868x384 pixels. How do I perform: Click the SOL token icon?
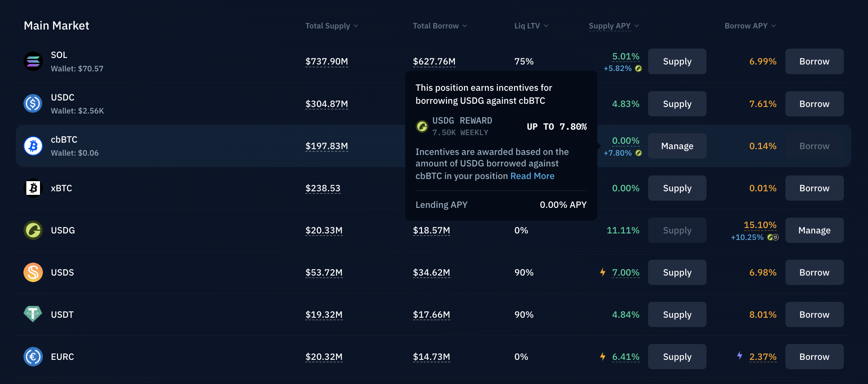[33, 61]
